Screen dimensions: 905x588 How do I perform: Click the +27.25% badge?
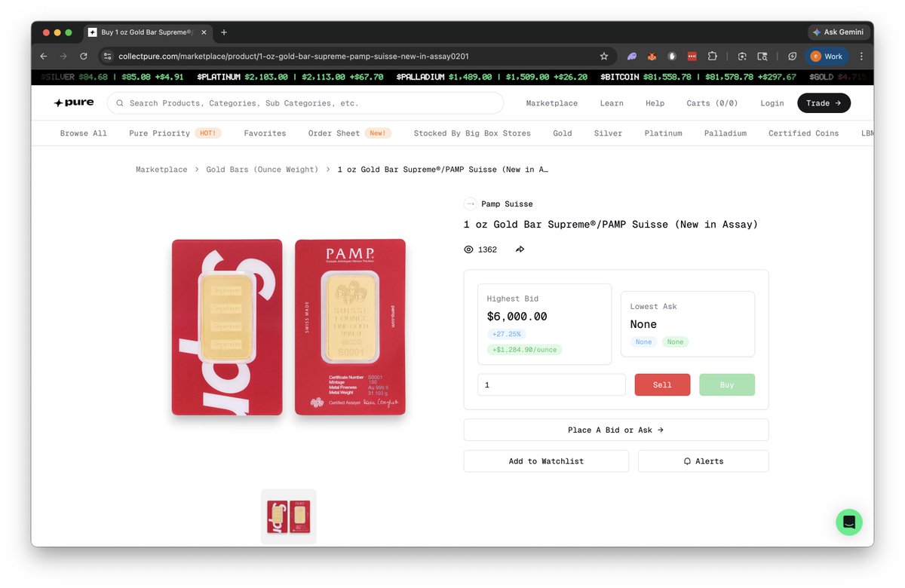507,334
